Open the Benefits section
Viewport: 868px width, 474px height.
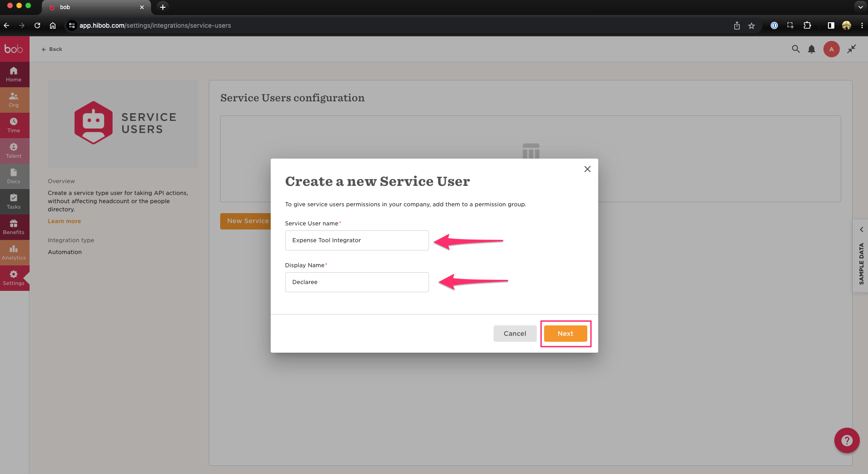(14, 227)
